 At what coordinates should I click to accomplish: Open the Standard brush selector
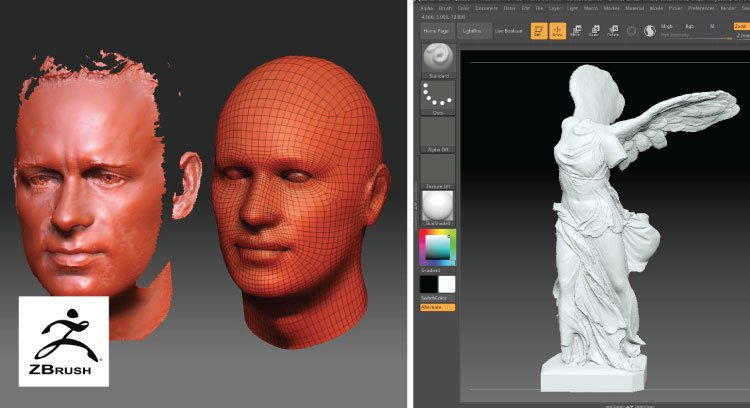(438, 61)
